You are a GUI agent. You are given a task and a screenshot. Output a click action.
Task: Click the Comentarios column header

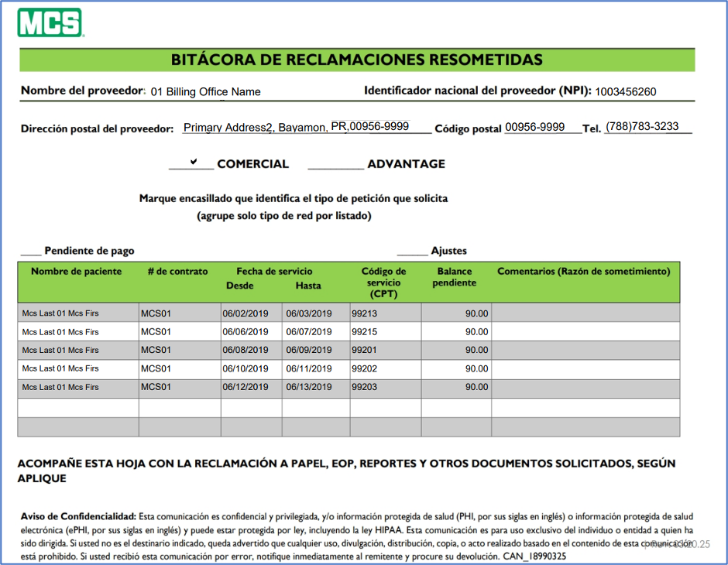pyautogui.click(x=584, y=272)
